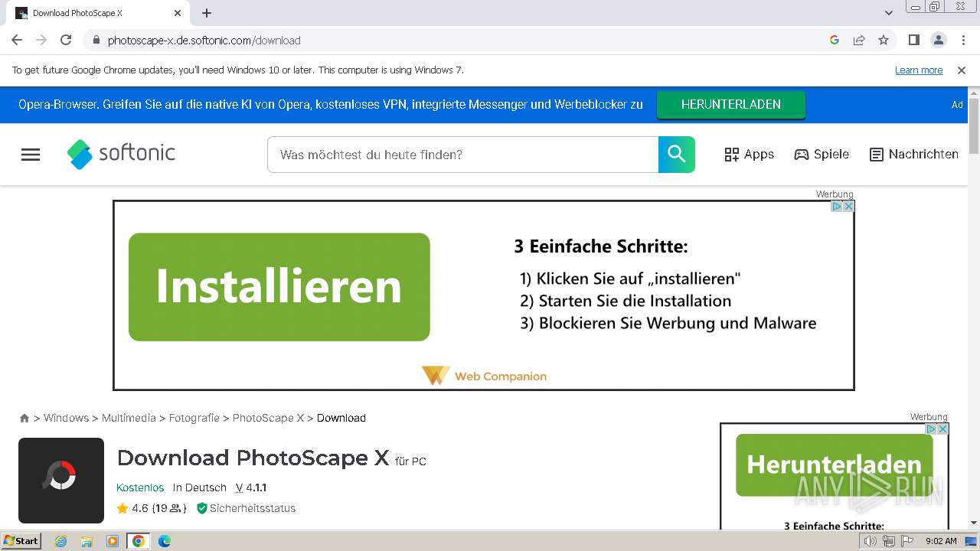Open the Multimedia breadcrumb
This screenshot has width=980, height=551.
pyautogui.click(x=129, y=418)
